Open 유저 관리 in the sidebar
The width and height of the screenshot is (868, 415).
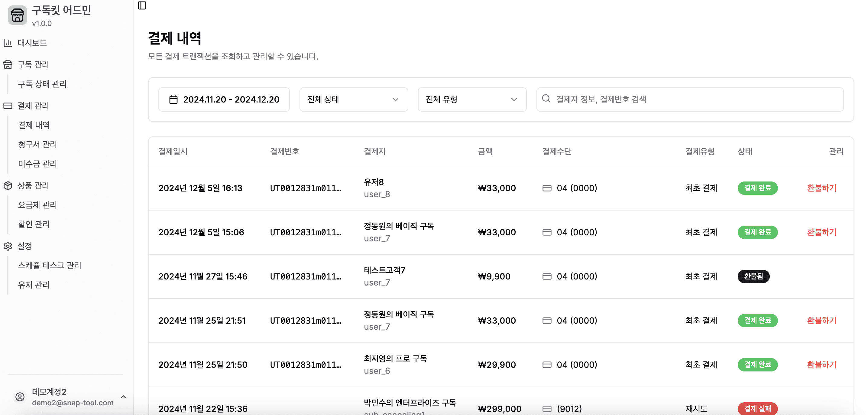click(34, 285)
